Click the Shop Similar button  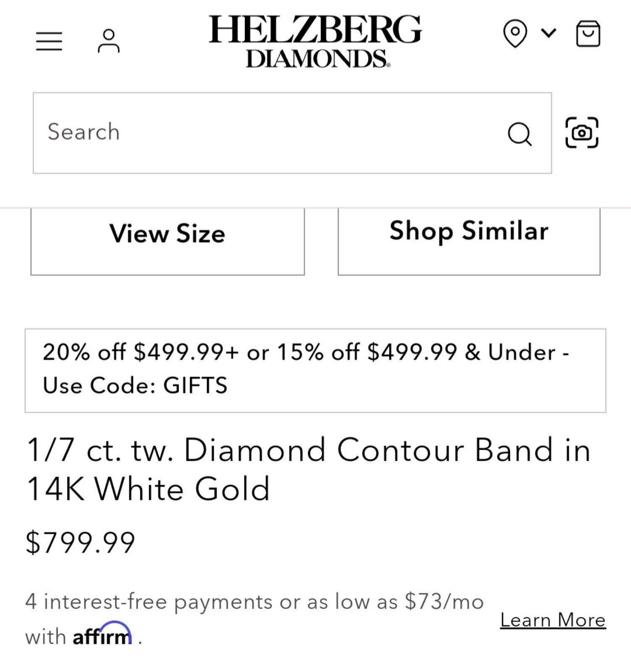(469, 241)
